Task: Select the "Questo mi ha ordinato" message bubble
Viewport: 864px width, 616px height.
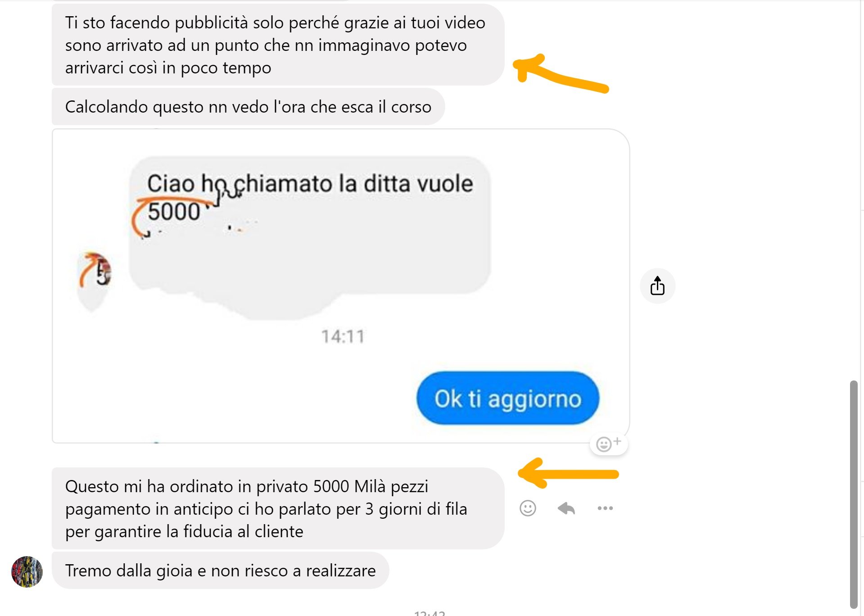Action: 278,508
